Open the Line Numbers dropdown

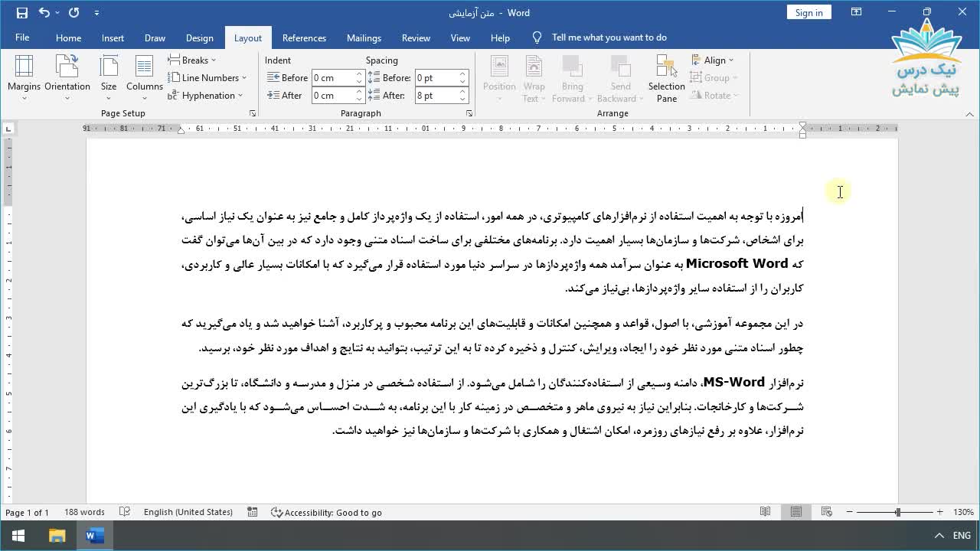207,77
